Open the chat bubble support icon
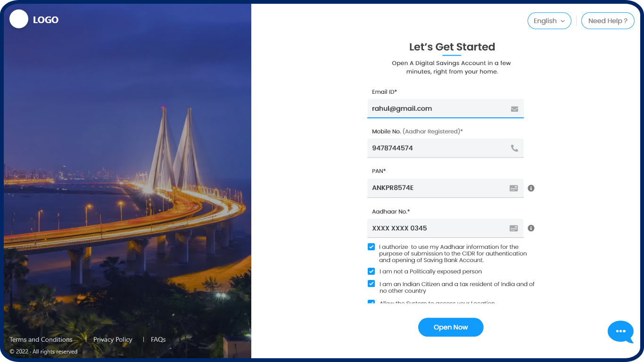 [x=620, y=332]
